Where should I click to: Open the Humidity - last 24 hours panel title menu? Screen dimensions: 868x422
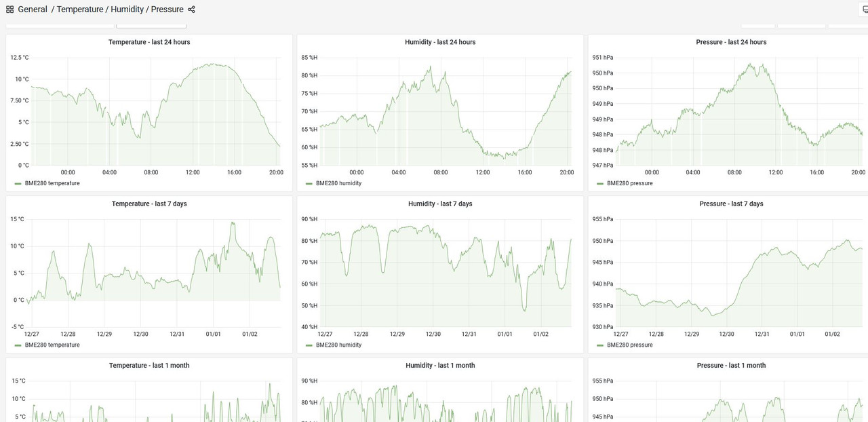point(440,42)
